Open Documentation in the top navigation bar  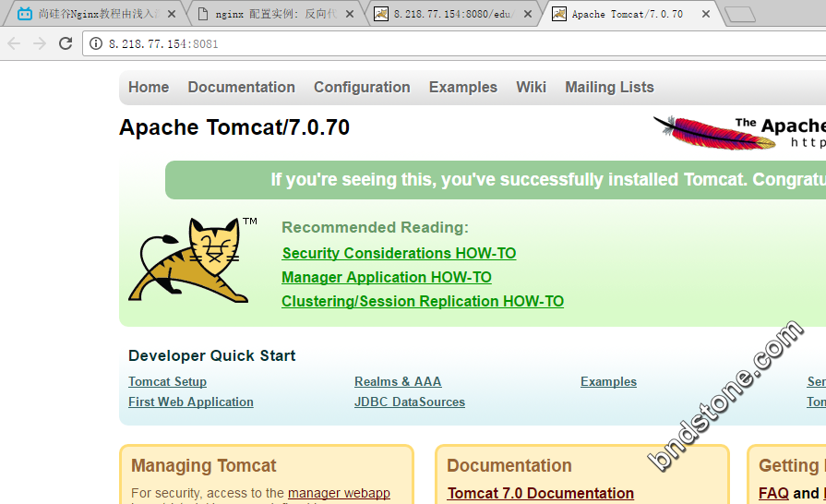point(241,87)
